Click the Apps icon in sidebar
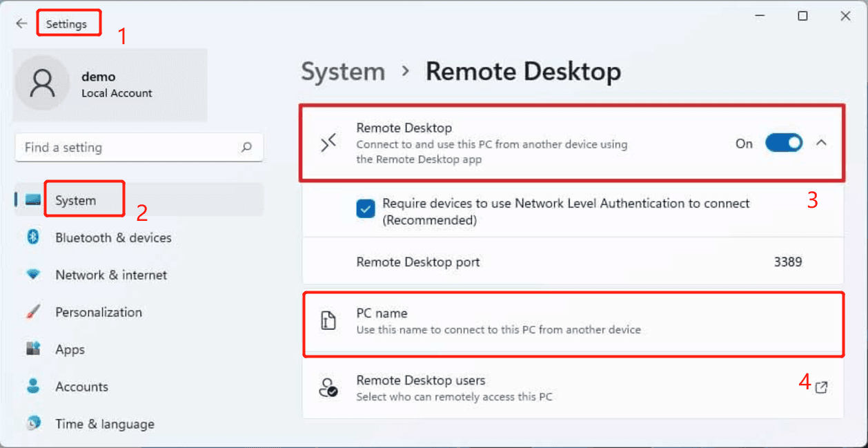868x448 pixels. pyautogui.click(x=33, y=349)
